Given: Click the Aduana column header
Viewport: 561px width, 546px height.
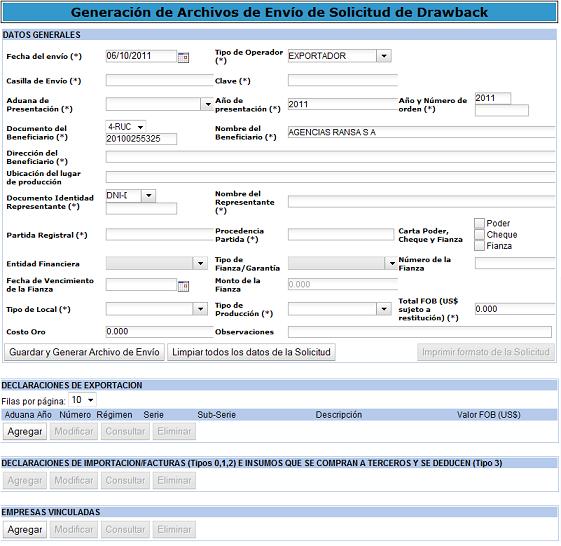Looking at the screenshot, I should tap(19, 415).
